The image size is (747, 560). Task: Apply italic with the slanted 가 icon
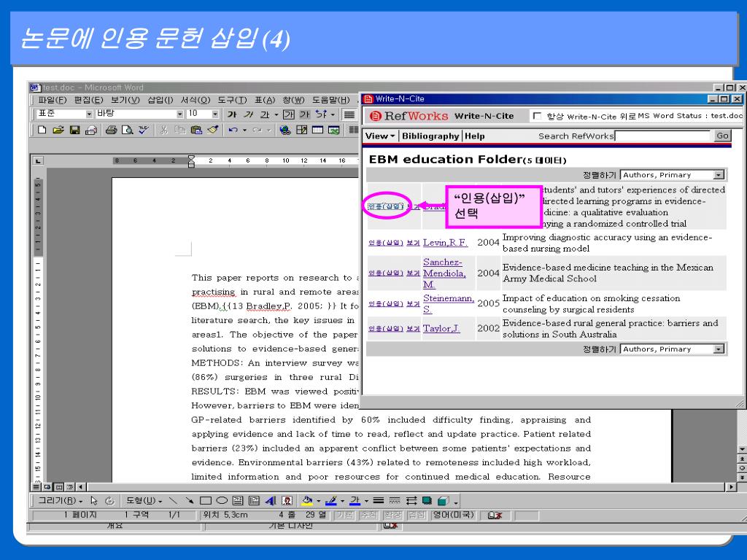click(248, 114)
